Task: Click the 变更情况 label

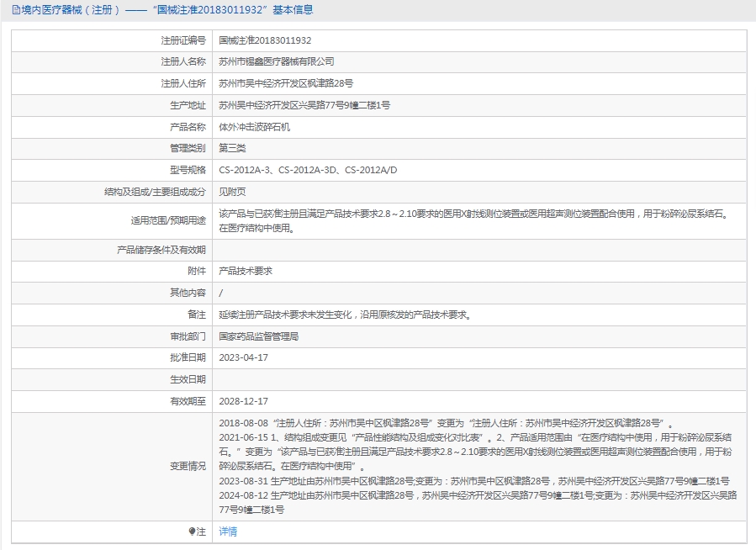Action: [188, 466]
